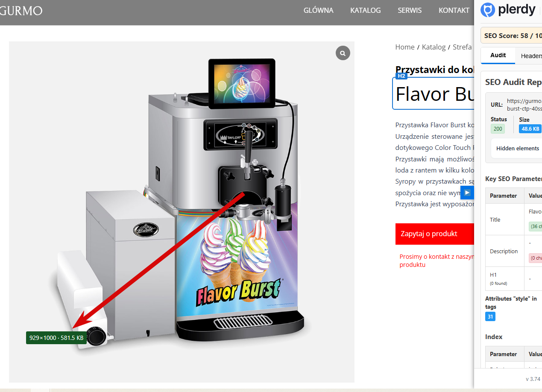The image size is (542, 392).
Task: Click the blue 31 style attributes badge
Action: [x=490, y=317]
